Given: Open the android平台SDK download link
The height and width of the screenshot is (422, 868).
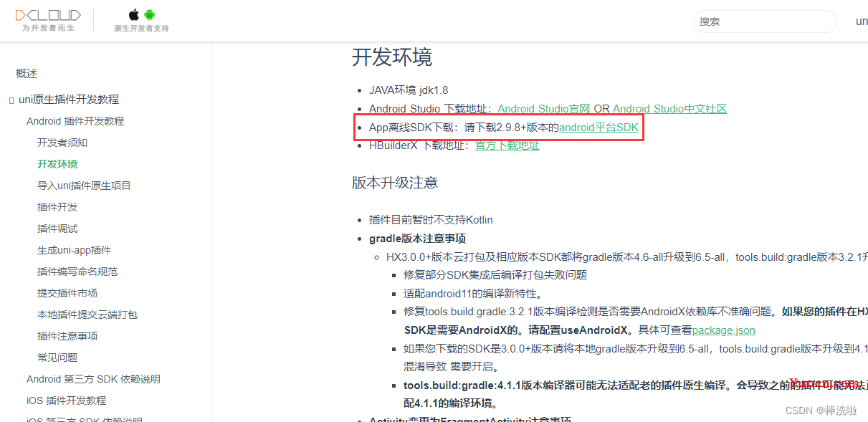Looking at the screenshot, I should (598, 128).
